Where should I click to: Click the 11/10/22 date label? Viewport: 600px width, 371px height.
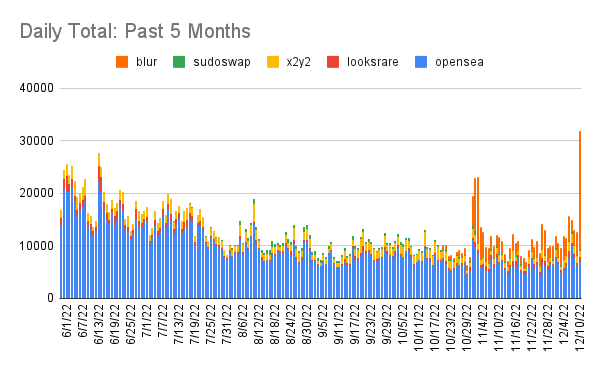click(500, 327)
